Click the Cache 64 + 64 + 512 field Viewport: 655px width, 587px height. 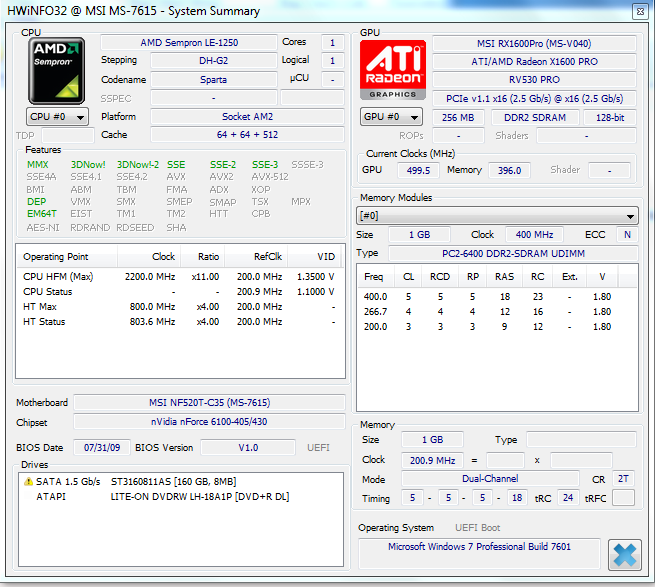pyautogui.click(x=247, y=135)
